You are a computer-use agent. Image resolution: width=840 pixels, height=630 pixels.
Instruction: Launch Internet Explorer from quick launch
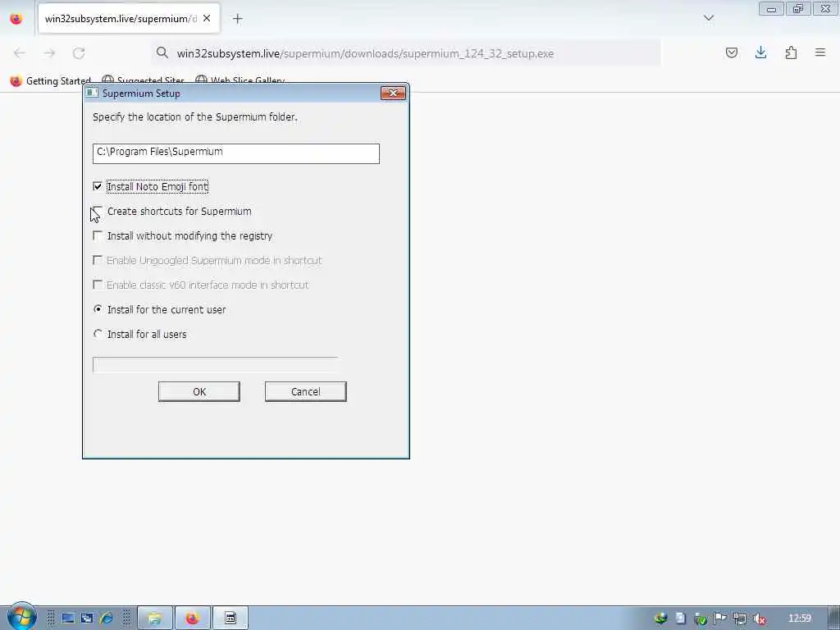pos(106,618)
